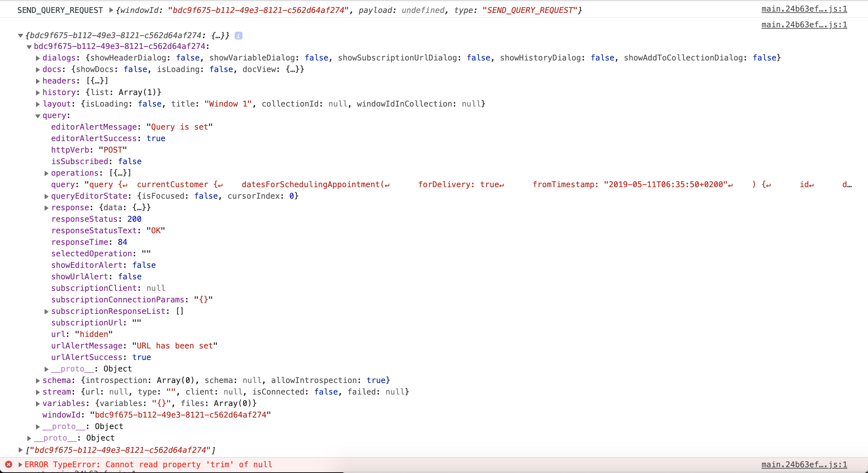Expand the TypeError error message
This screenshot has height=473, width=868.
click(x=21, y=464)
